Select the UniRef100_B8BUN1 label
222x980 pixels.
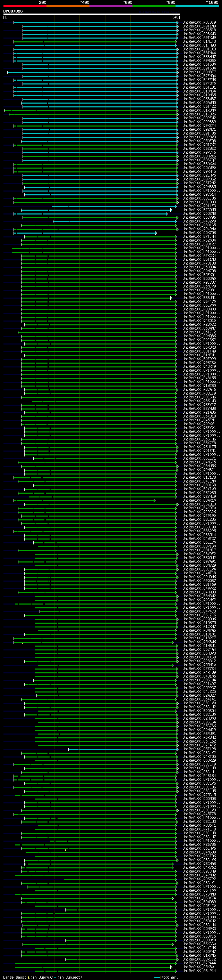coord(199,298)
